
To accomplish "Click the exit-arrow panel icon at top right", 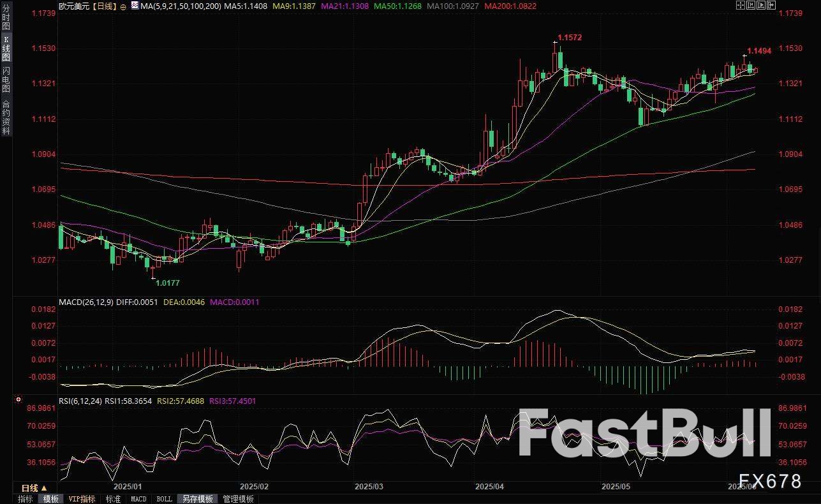I will pos(771,5).
